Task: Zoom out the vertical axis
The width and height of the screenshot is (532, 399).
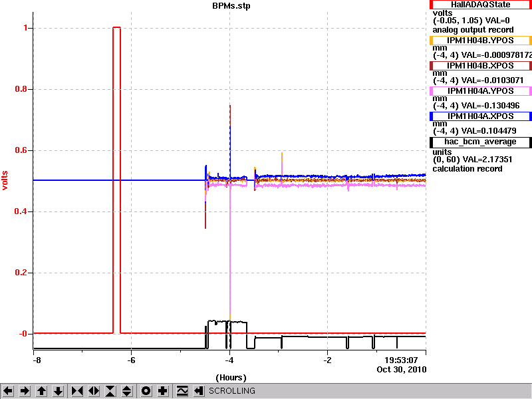Action: [127, 391]
